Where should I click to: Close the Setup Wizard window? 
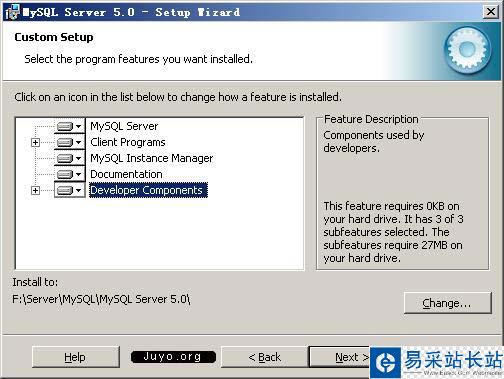pyautogui.click(x=491, y=12)
